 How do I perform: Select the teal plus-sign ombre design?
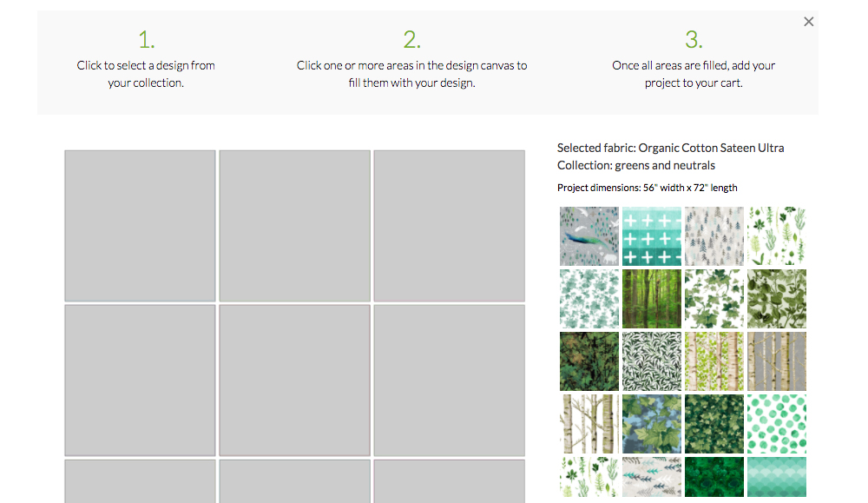(652, 235)
